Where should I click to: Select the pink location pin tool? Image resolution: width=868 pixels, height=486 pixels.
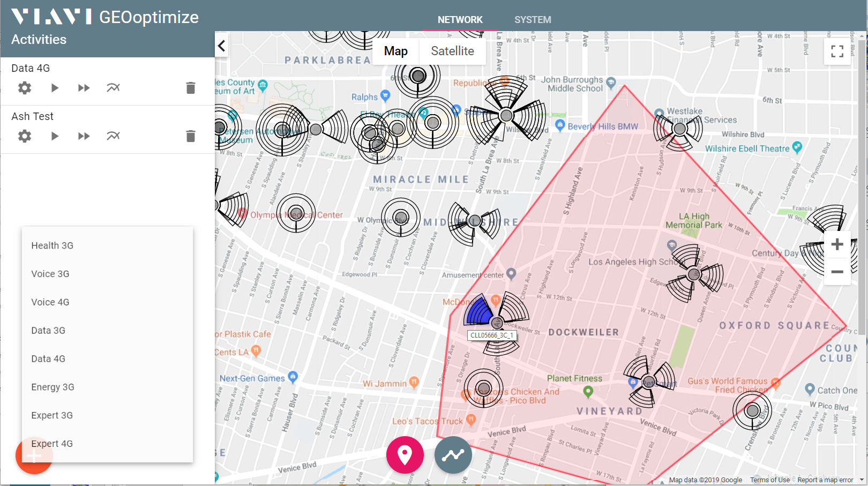pyautogui.click(x=405, y=455)
